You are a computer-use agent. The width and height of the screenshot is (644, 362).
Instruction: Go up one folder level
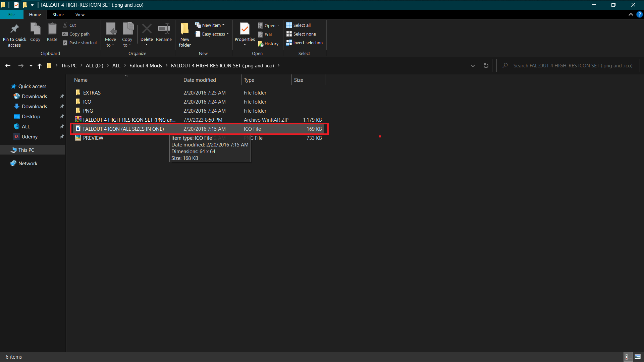(x=40, y=66)
